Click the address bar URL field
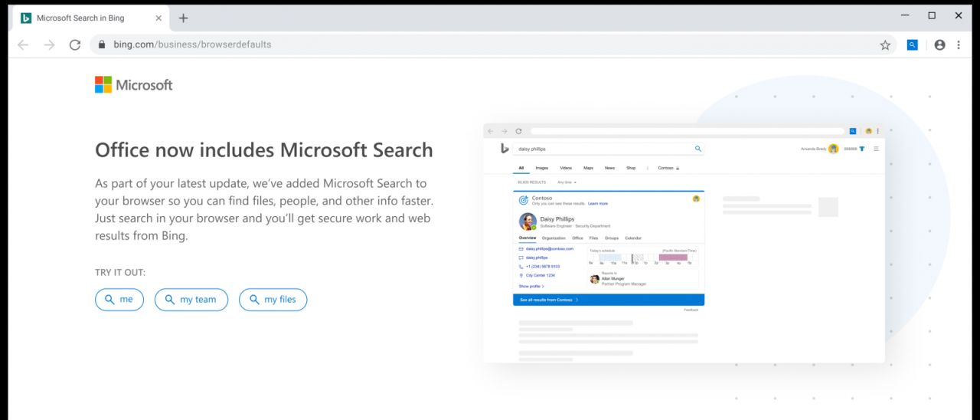Screen dimensions: 980x420 pyautogui.click(x=494, y=44)
